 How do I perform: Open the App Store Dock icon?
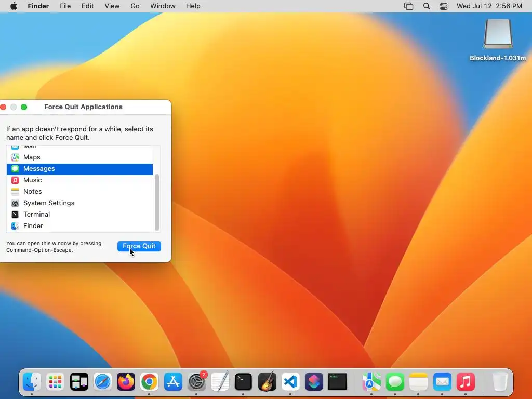pyautogui.click(x=173, y=382)
